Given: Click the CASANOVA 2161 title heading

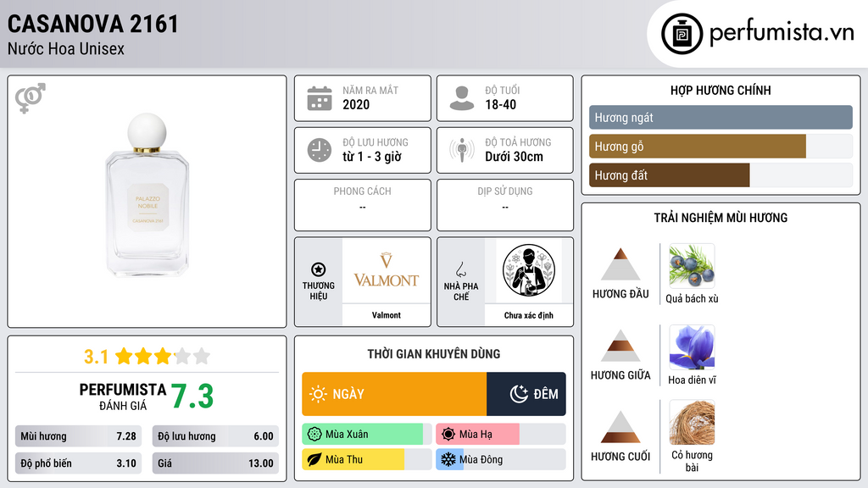Looking at the screenshot, I should click(x=93, y=24).
